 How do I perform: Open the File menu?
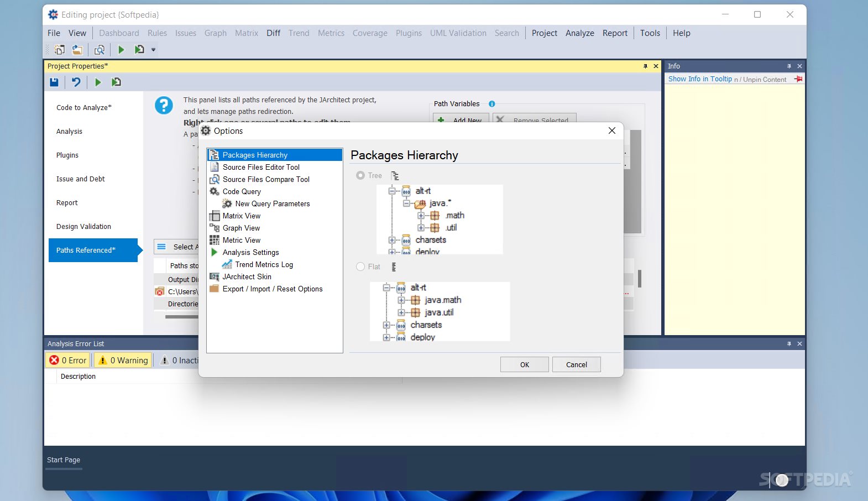pos(54,33)
